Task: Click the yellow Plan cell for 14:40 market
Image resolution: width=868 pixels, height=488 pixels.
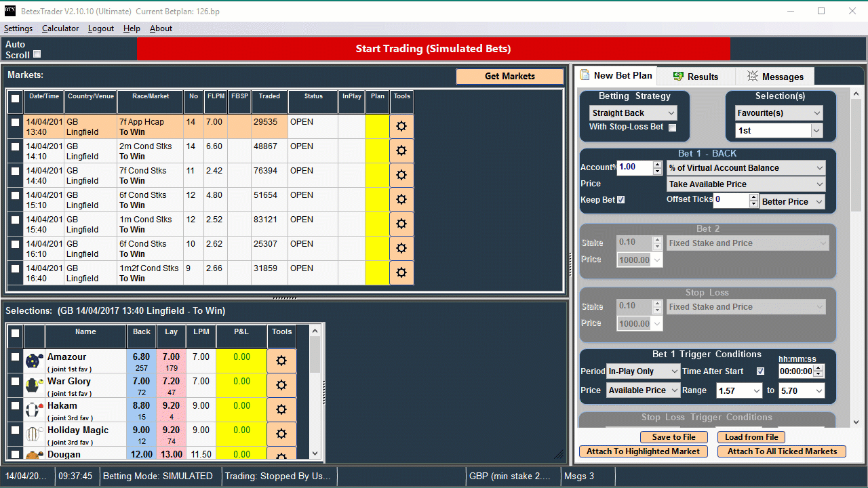Action: click(x=377, y=176)
